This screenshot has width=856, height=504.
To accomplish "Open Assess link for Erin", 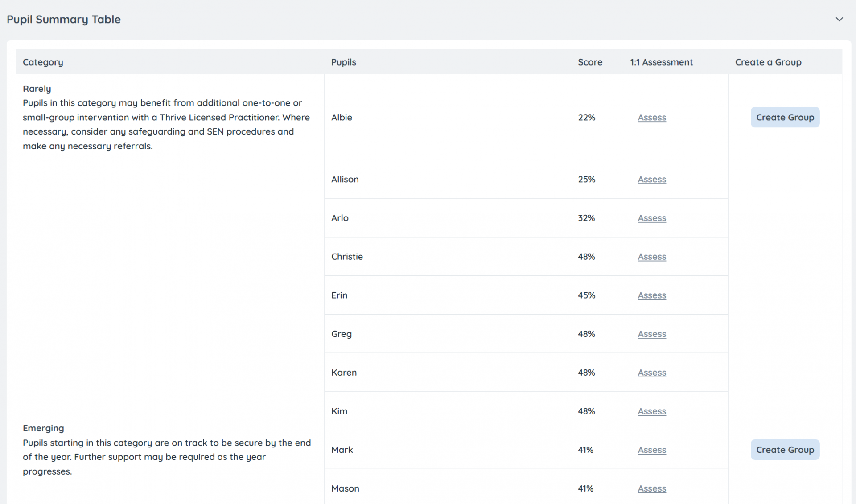I will 651,295.
